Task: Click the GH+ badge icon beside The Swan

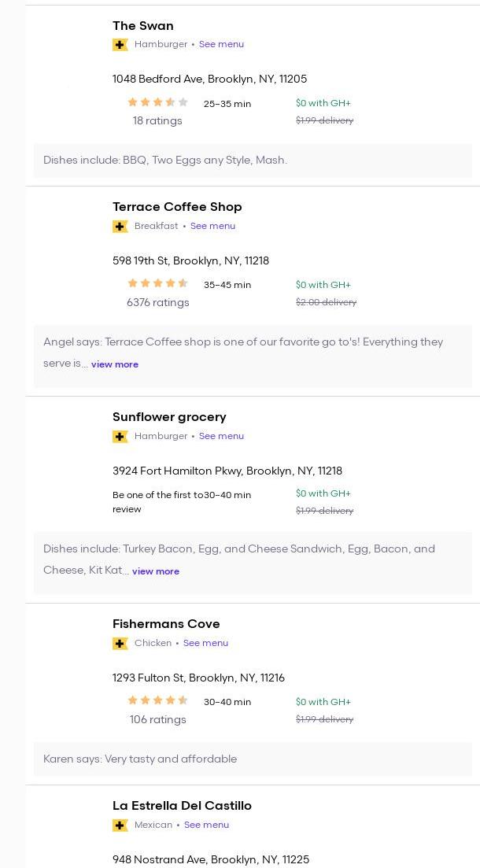Action: (x=120, y=45)
